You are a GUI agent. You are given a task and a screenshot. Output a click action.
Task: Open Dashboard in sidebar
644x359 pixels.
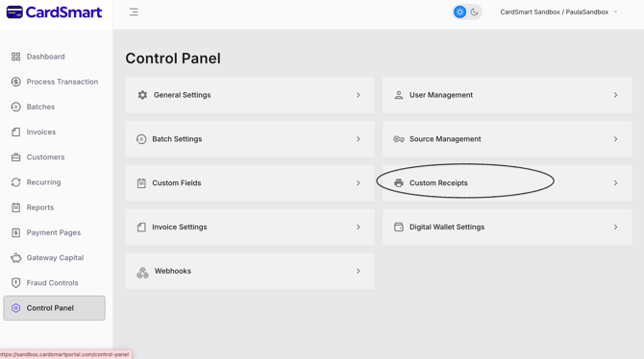click(45, 57)
